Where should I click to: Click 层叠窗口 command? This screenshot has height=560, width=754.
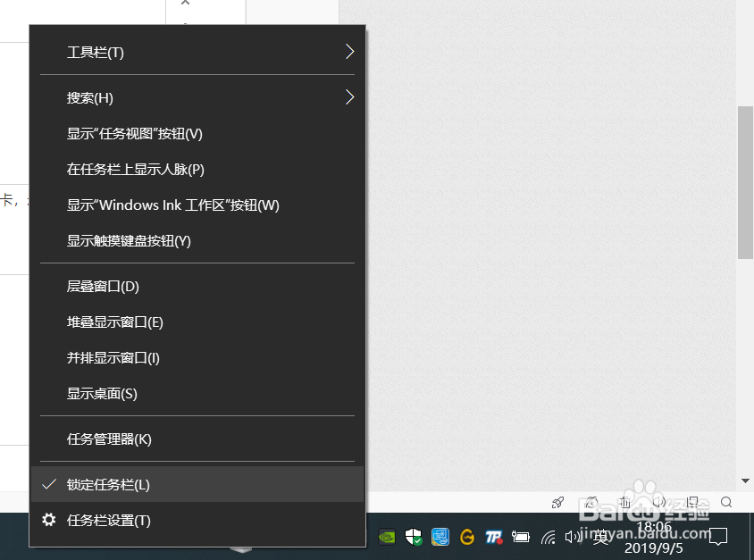tap(104, 286)
